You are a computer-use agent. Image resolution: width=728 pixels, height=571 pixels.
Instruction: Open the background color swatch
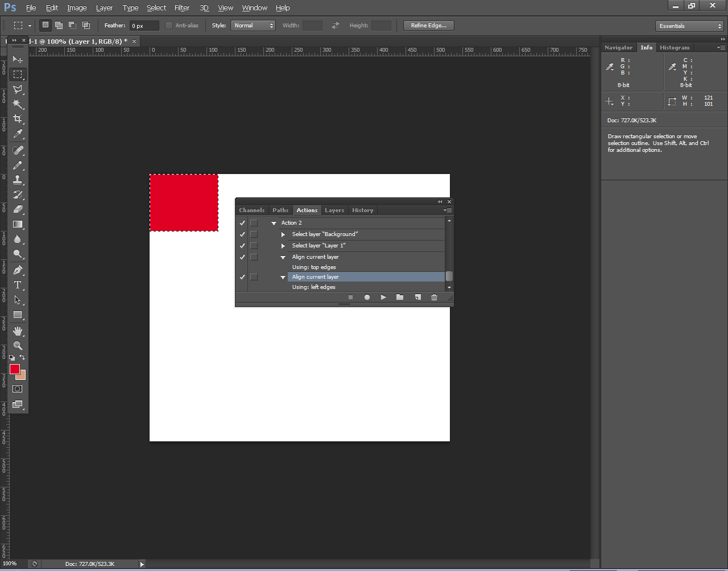pos(22,376)
